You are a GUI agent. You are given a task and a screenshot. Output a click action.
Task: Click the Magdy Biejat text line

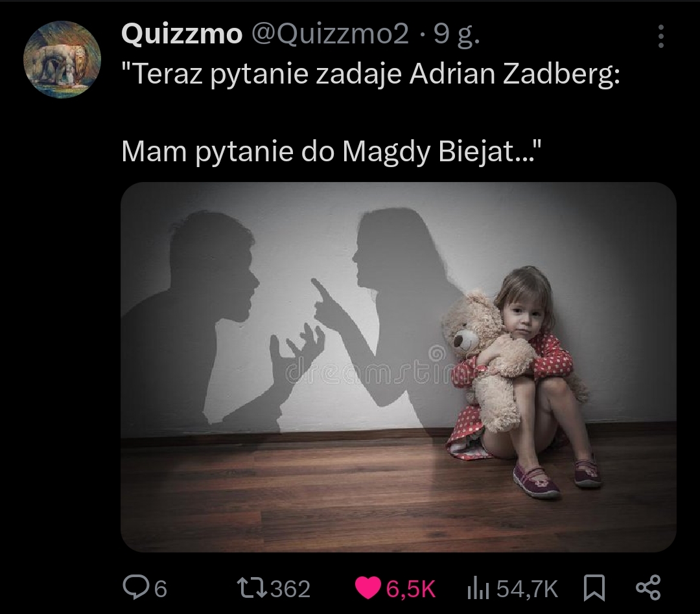click(x=332, y=152)
